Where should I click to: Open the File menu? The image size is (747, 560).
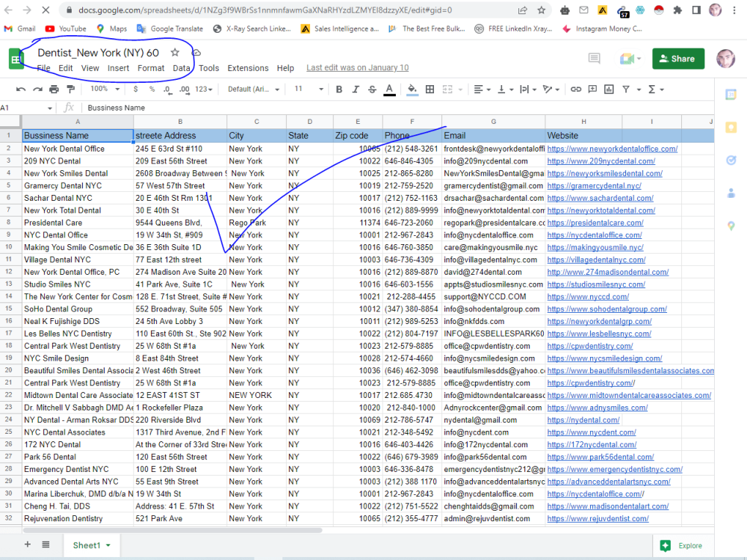43,68
